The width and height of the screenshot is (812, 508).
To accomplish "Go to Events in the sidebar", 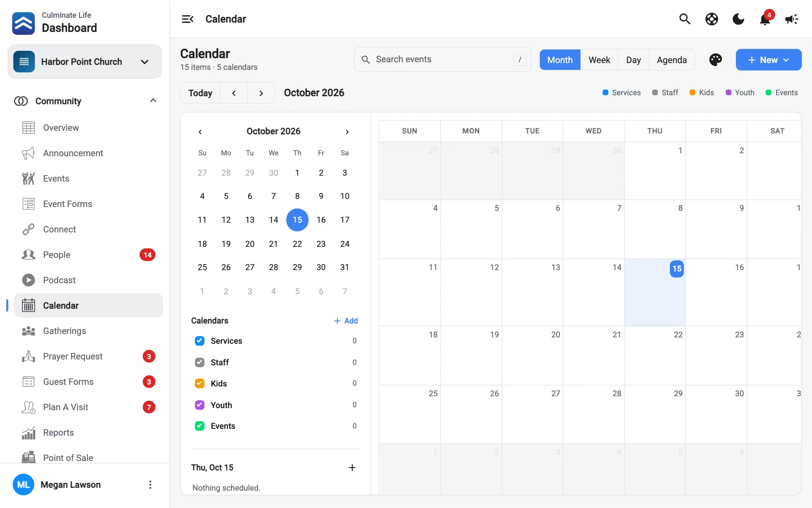I will pos(88,179).
